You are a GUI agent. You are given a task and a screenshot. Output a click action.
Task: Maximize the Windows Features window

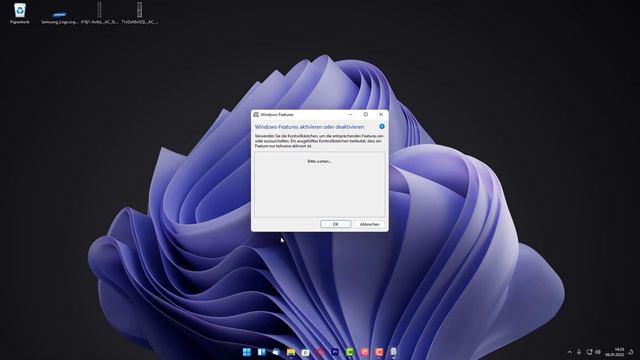coord(366,115)
